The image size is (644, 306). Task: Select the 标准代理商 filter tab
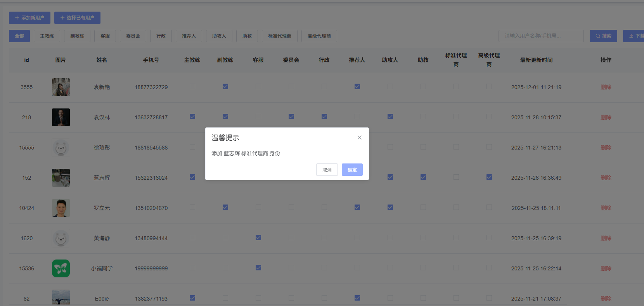pos(280,36)
